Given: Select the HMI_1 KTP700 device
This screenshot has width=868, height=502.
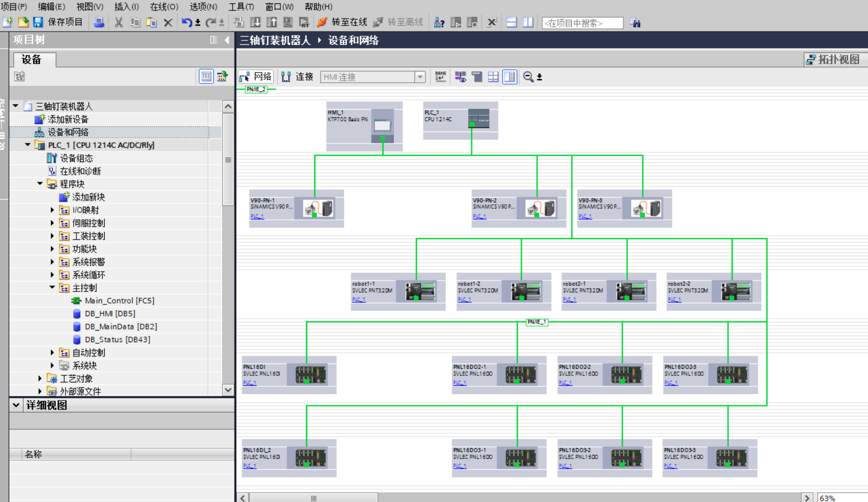Looking at the screenshot, I should (x=364, y=126).
